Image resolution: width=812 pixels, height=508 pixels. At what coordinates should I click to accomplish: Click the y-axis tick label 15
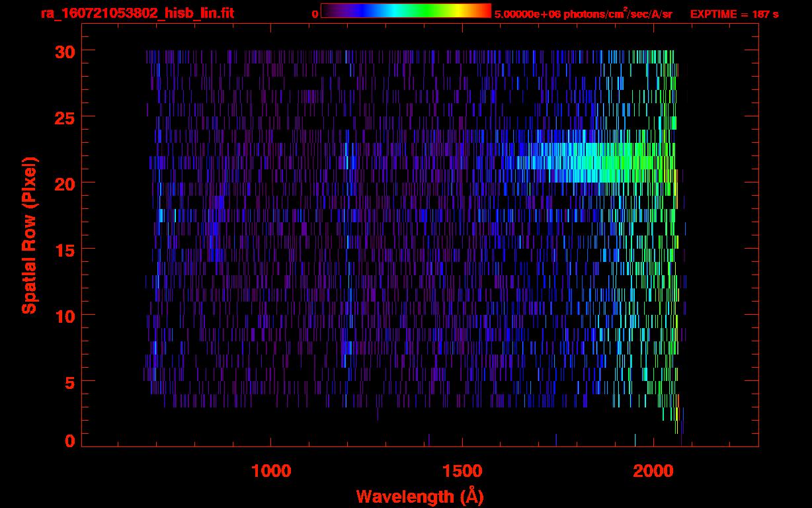63,249
